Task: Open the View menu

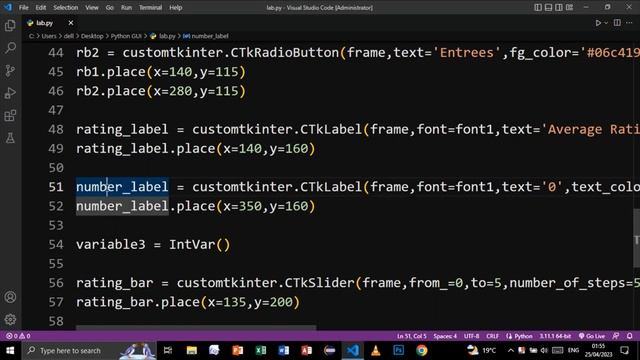Action: point(92,7)
